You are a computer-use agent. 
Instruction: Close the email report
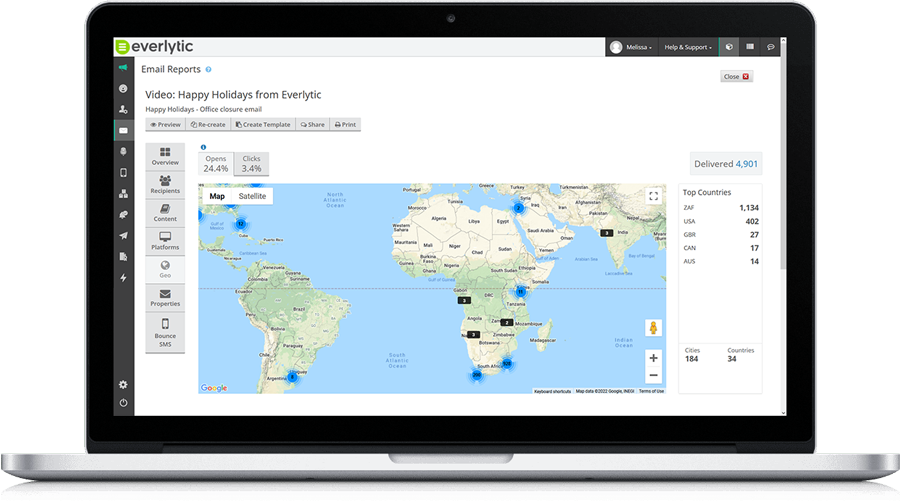(736, 76)
